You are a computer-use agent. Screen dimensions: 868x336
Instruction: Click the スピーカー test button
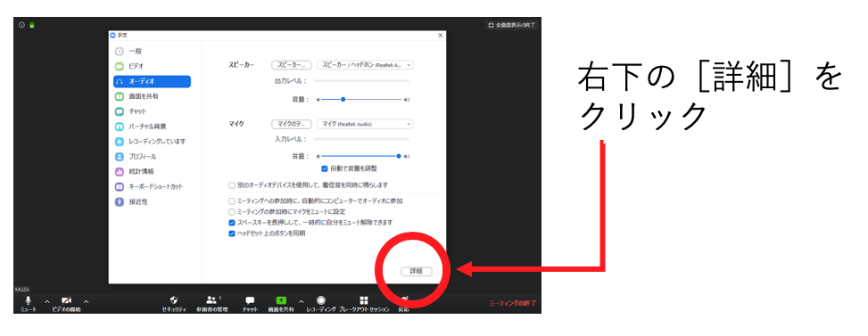tap(292, 65)
